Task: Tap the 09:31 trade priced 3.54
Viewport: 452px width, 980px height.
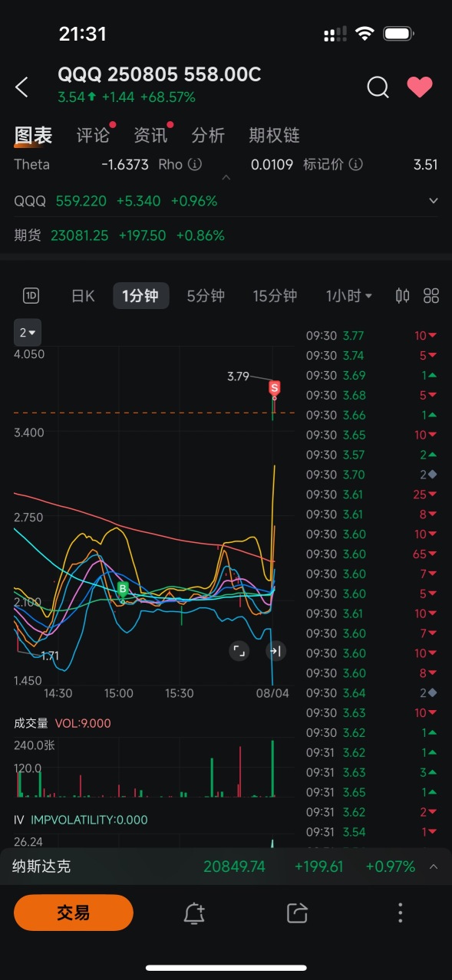Action: coord(372,832)
